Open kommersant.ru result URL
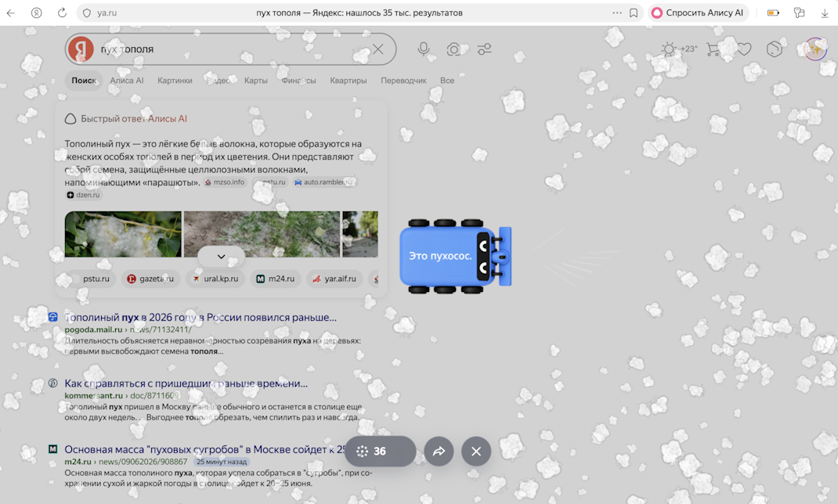The height and width of the screenshot is (504, 838). tap(122, 396)
